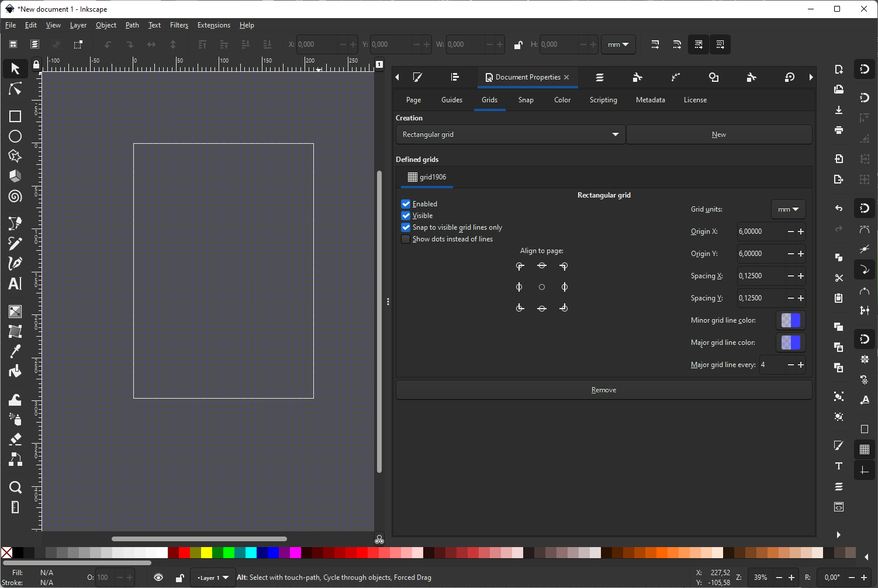This screenshot has height=588, width=878.
Task: Open the Measure tool
Action: click(x=15, y=507)
